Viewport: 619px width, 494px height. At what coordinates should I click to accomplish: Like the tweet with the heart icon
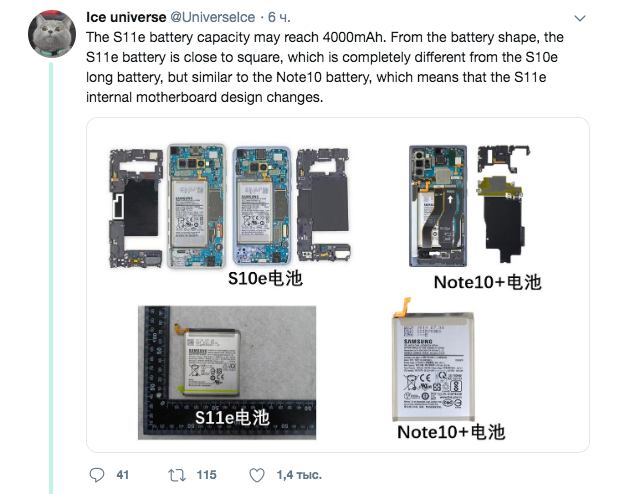point(257,475)
